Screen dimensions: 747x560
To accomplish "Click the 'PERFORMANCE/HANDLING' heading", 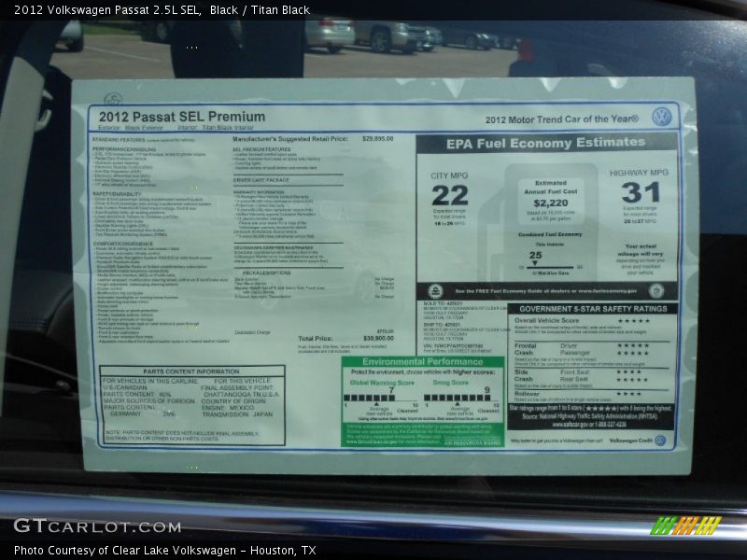I will tap(124, 149).
